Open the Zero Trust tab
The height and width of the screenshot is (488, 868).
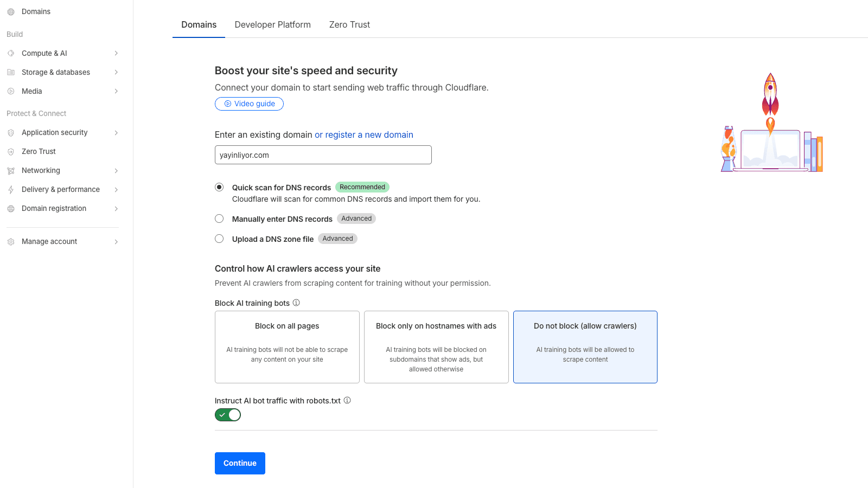[349, 25]
